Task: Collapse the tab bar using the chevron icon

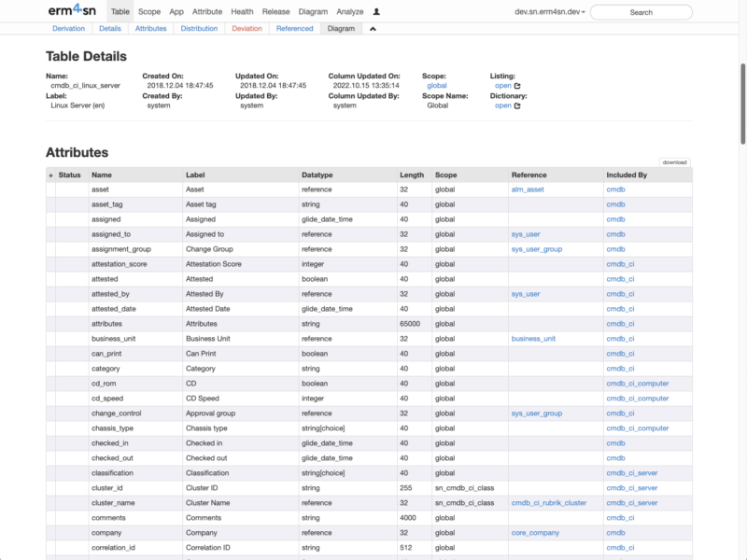Action: (374, 28)
